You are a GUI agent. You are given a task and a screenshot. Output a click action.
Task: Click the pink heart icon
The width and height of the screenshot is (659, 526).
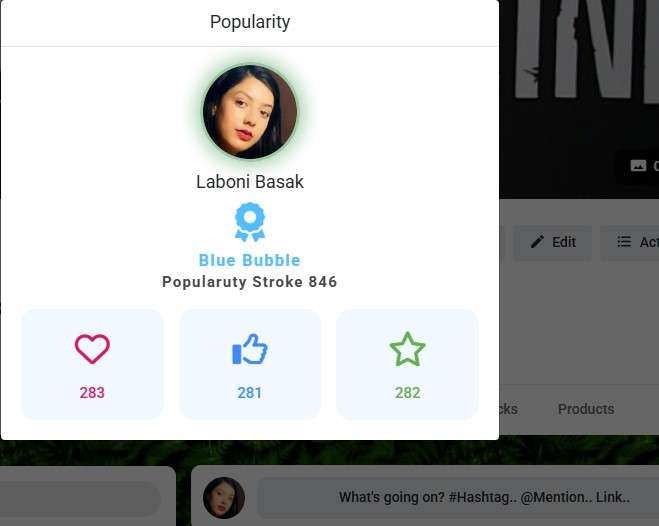pos(92,349)
